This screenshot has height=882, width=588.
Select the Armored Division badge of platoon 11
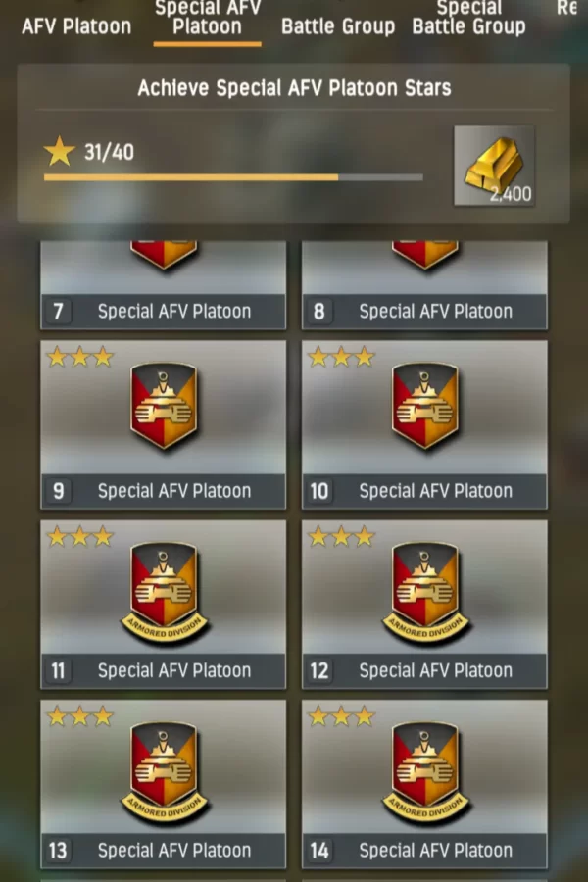click(164, 592)
